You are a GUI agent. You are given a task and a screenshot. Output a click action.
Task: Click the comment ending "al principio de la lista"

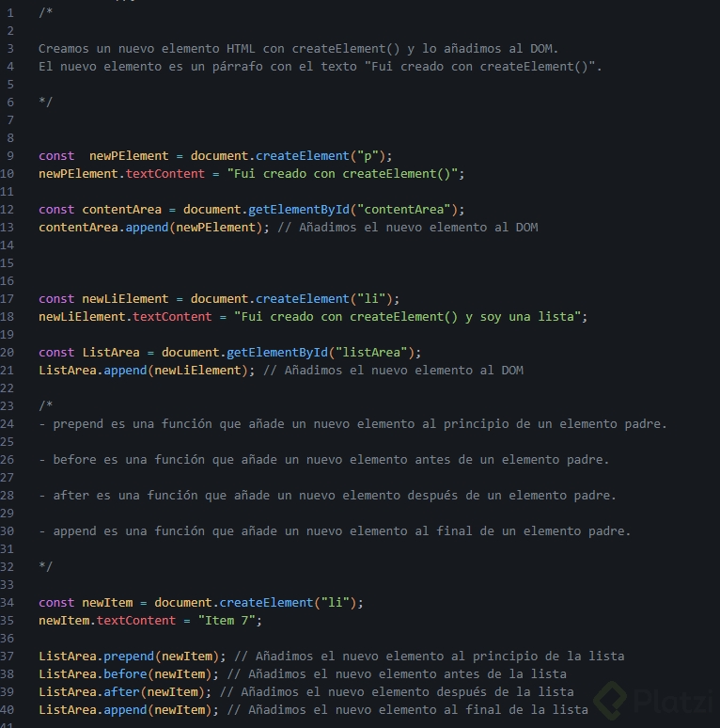click(430, 656)
